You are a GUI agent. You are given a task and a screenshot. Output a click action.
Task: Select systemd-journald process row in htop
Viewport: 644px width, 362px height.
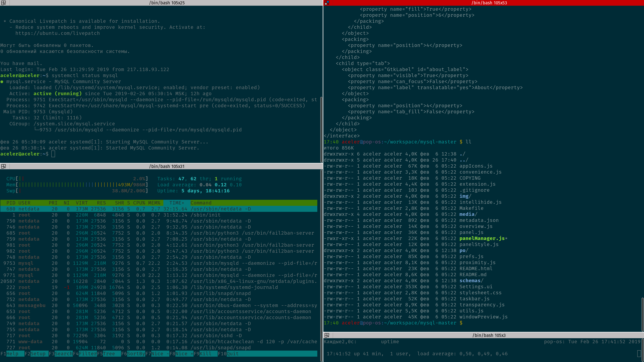click(x=159, y=287)
